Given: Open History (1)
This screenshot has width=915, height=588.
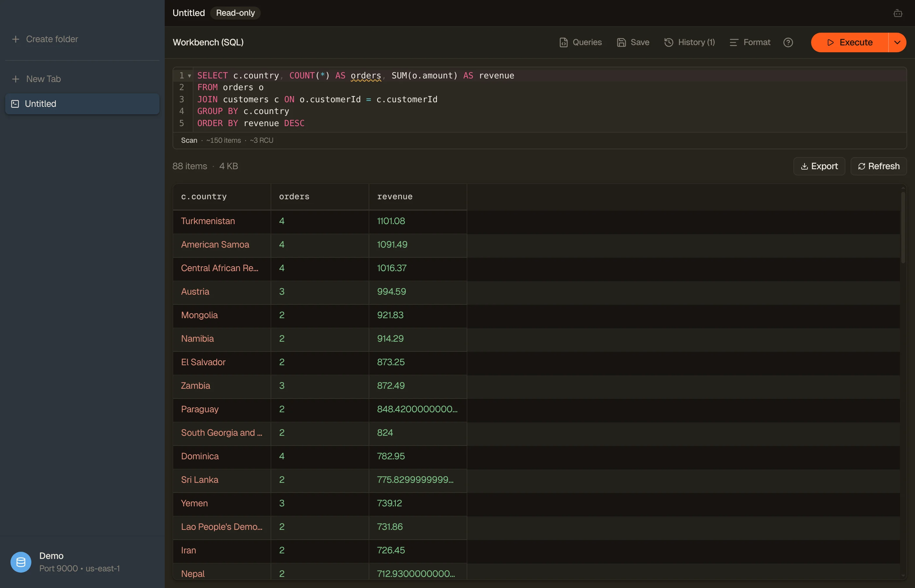Looking at the screenshot, I should pos(690,42).
